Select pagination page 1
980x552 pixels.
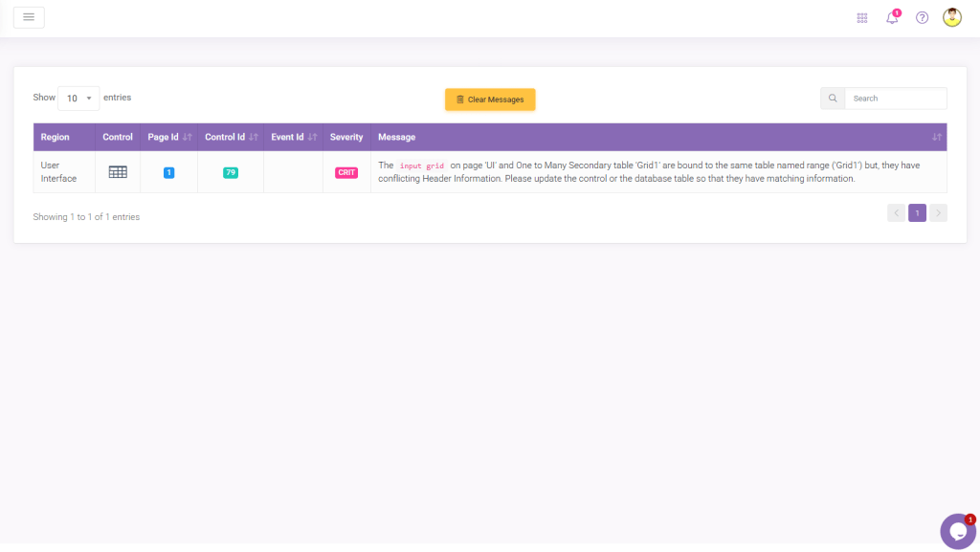[917, 213]
